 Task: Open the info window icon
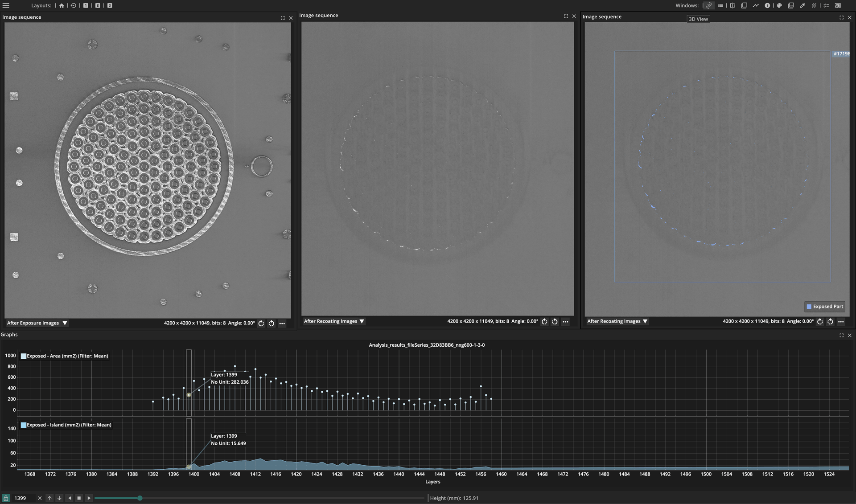click(x=767, y=5)
